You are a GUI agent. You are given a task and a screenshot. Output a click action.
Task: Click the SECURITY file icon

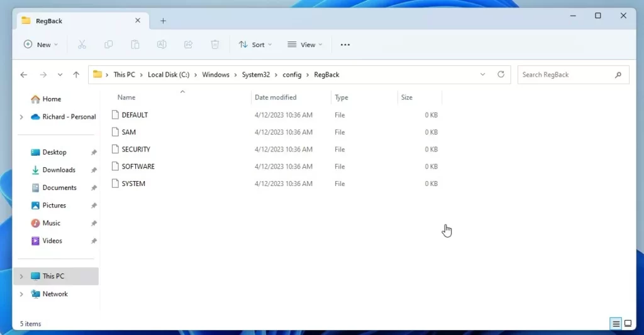coord(116,149)
